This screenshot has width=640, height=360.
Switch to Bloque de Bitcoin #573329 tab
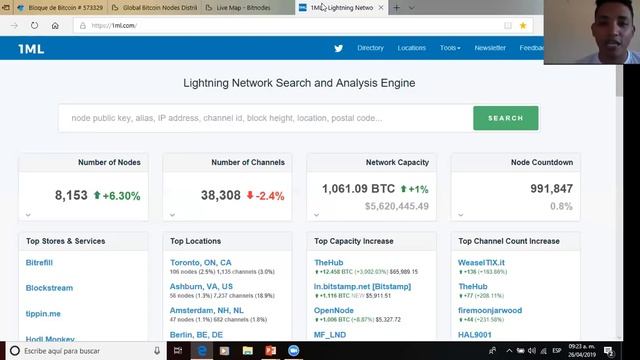[x=60, y=7]
